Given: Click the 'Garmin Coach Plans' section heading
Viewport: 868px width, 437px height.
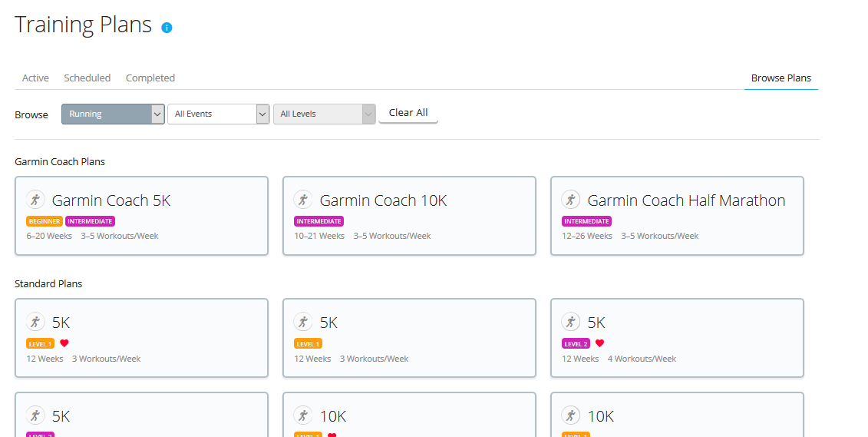Looking at the screenshot, I should (60, 162).
